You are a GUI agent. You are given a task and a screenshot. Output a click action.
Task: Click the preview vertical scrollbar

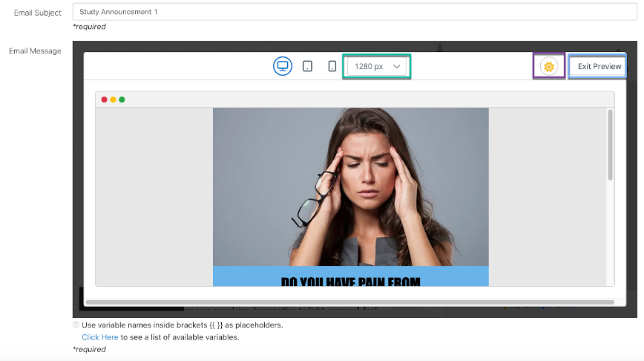610,145
